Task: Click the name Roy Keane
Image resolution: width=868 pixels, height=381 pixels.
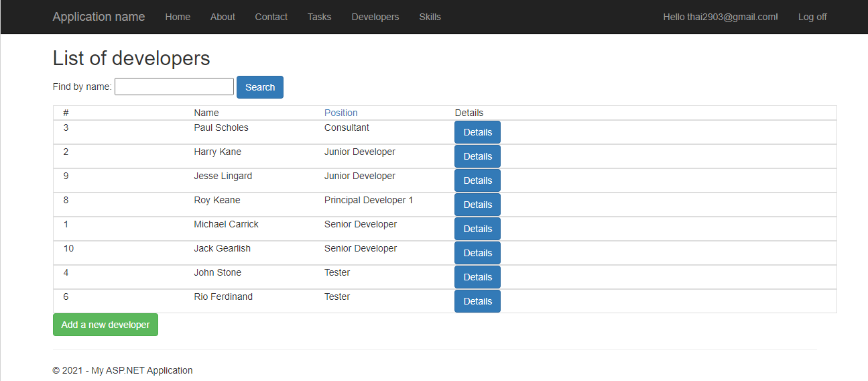Action: tap(217, 200)
